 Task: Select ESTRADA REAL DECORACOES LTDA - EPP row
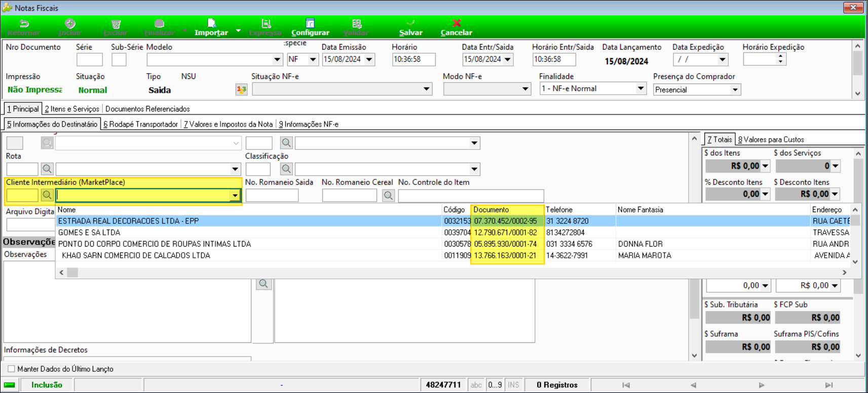click(452, 221)
